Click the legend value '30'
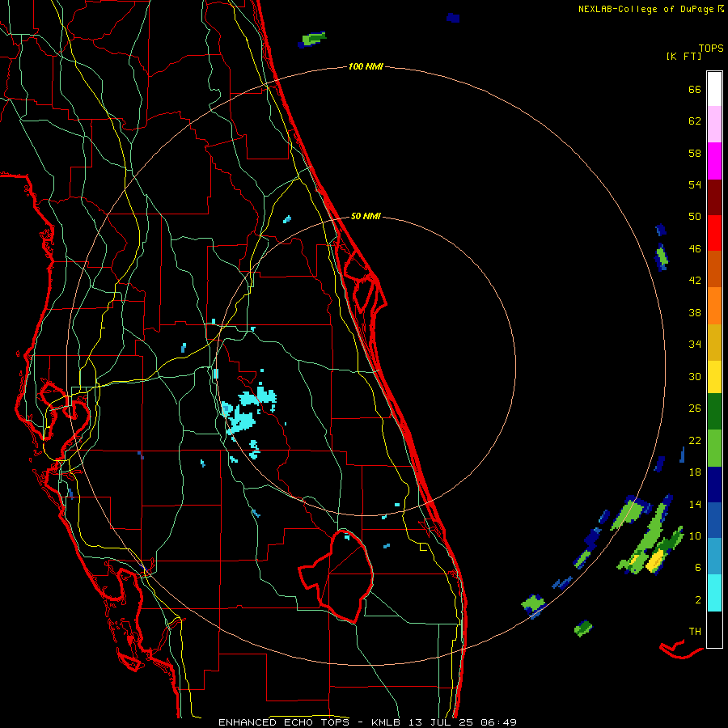The height and width of the screenshot is (728, 728). [x=695, y=376]
